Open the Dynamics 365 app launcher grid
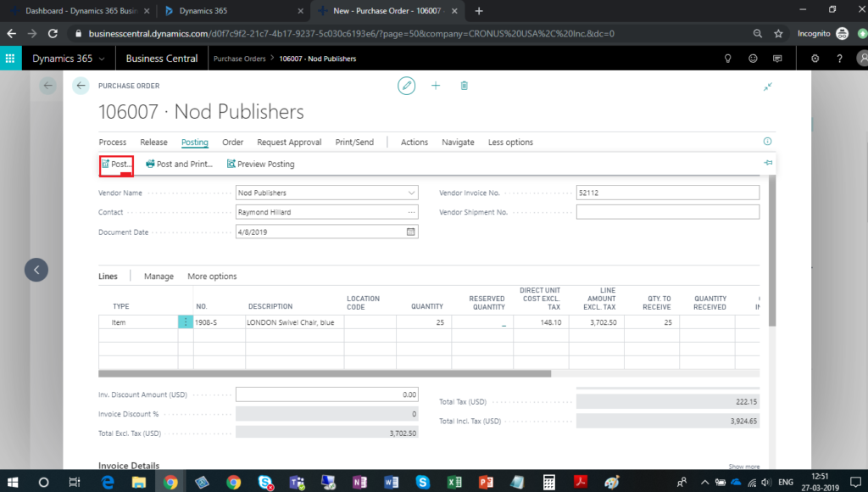Viewport: 868px width, 492px height. pos(11,59)
